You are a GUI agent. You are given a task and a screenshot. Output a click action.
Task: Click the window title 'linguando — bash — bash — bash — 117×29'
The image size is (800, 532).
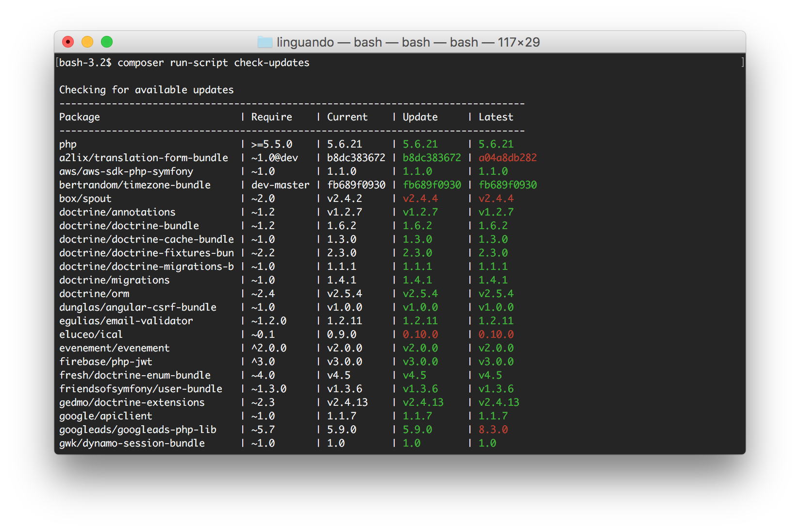pos(408,42)
